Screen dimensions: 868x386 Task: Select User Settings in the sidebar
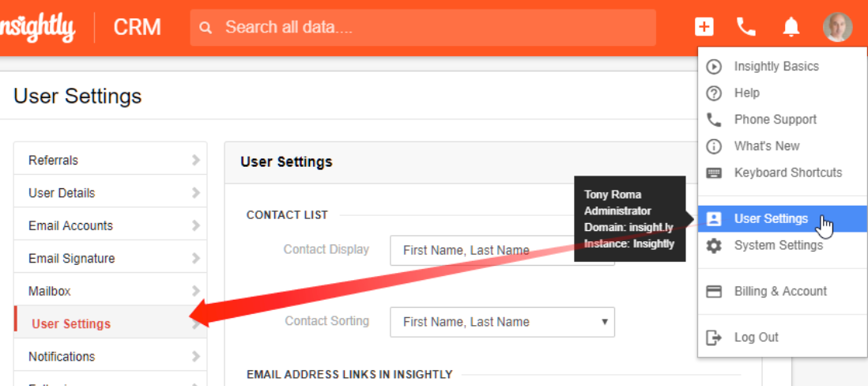(x=110, y=324)
